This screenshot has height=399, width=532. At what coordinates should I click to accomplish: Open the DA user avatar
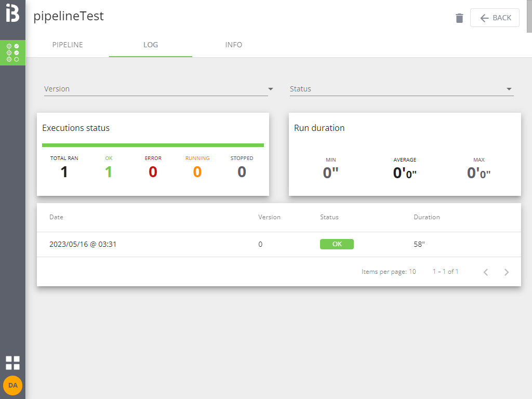click(12, 385)
